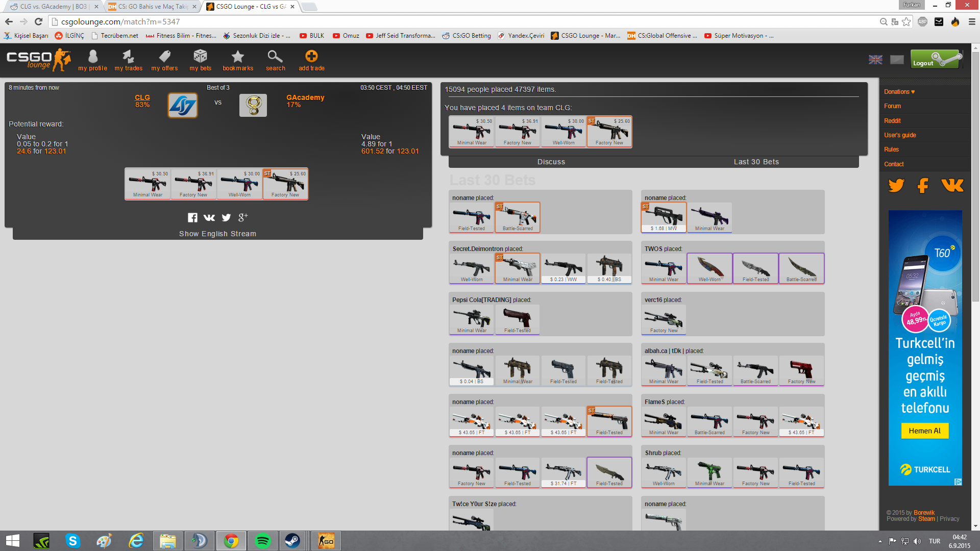The width and height of the screenshot is (980, 551).
Task: Open Privacy footer link
Action: 949,519
